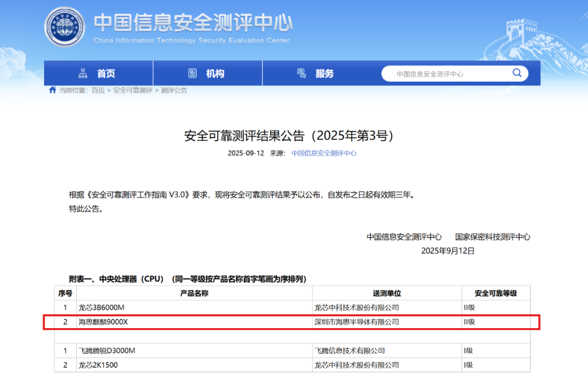The height and width of the screenshot is (381, 588).
Task: Click the 深圳市海思半导体有限公司 cell
Action: click(x=357, y=322)
